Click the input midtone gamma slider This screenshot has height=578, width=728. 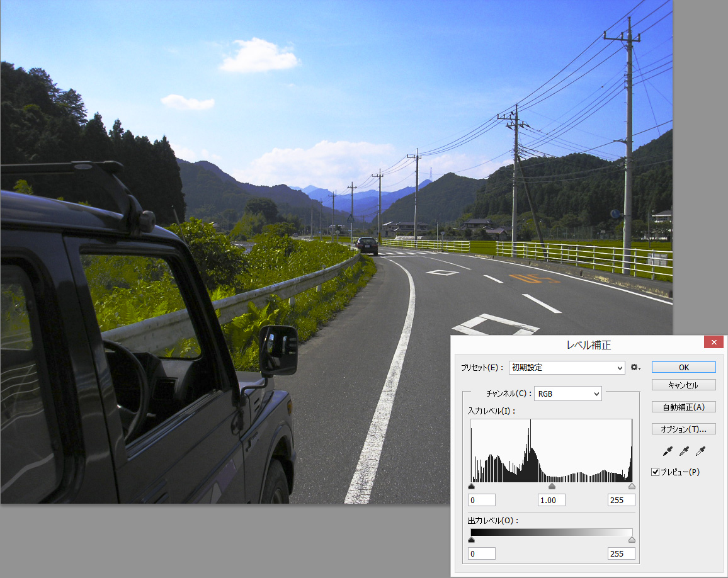(552, 486)
